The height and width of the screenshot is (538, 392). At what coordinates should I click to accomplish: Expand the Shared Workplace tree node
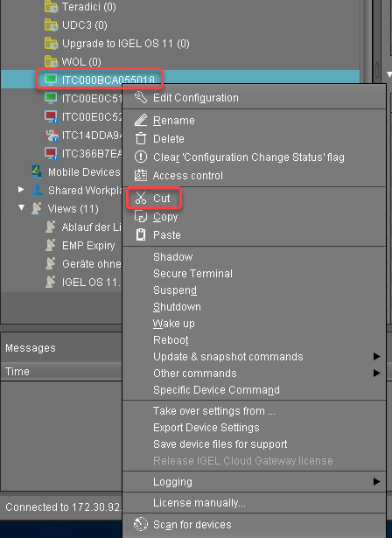coord(21,190)
